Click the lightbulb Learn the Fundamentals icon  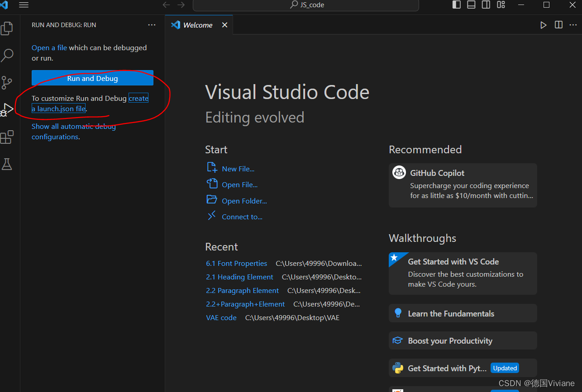point(398,313)
